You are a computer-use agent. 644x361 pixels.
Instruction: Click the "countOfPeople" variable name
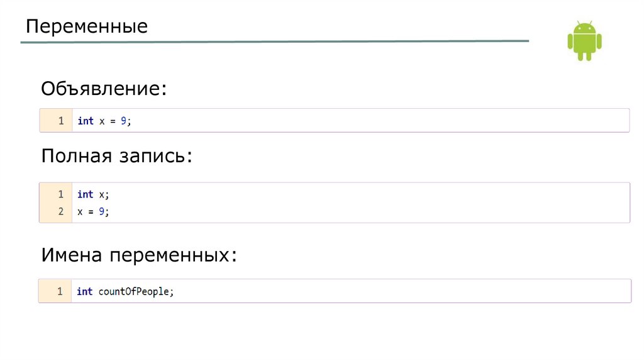tap(134, 291)
